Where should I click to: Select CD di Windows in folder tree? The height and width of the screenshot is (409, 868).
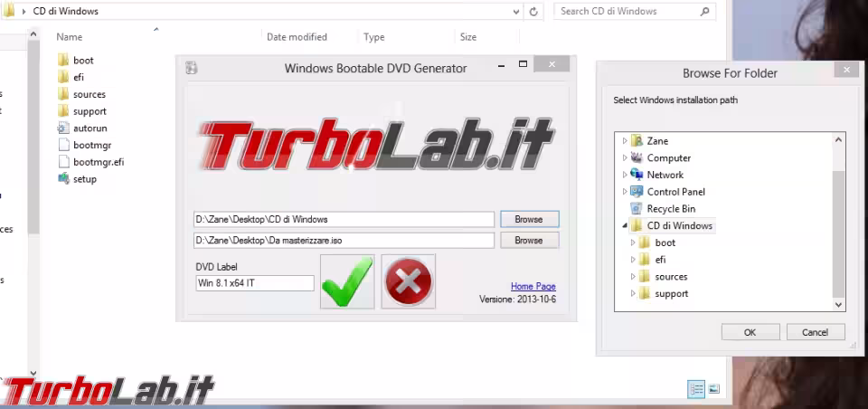point(679,225)
